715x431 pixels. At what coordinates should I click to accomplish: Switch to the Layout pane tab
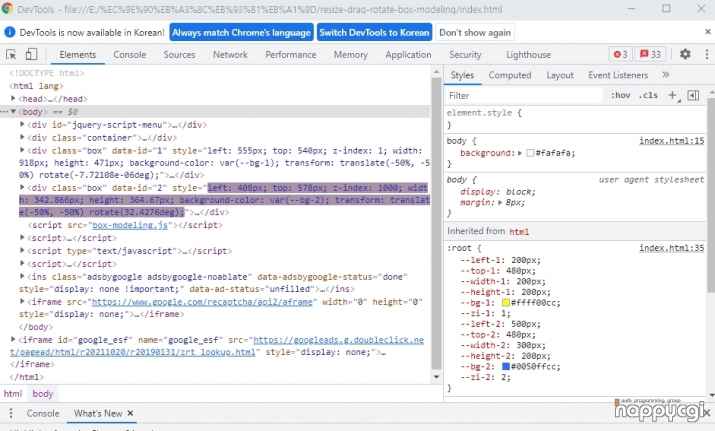coord(560,75)
